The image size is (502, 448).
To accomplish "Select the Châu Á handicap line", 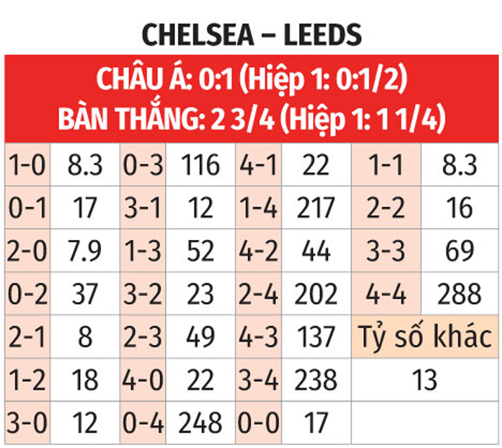I will pyautogui.click(x=251, y=79).
